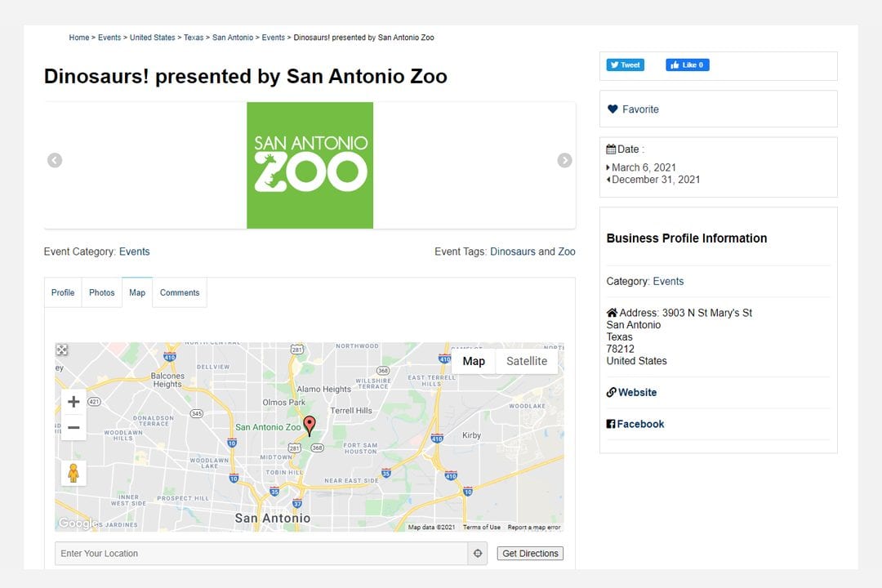Open United States in the breadcrumb
Viewport: 882px width, 588px height.
click(153, 38)
